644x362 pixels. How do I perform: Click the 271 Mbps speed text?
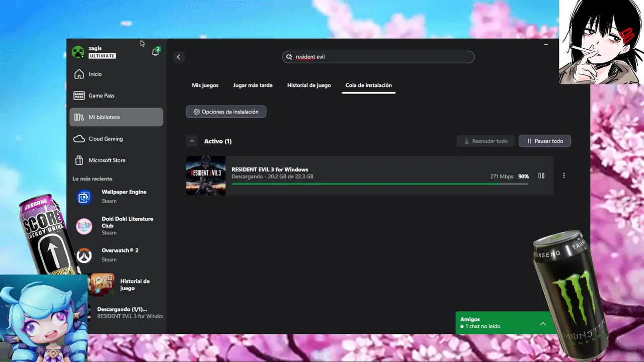502,176
